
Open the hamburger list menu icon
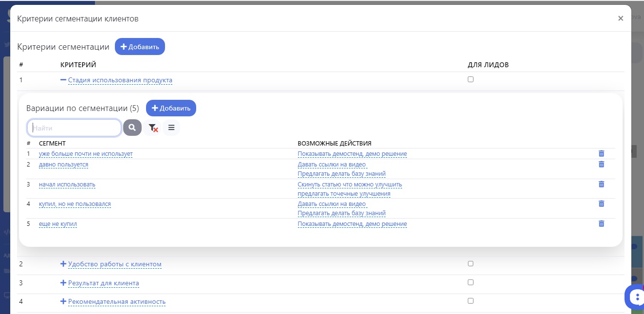click(x=171, y=128)
